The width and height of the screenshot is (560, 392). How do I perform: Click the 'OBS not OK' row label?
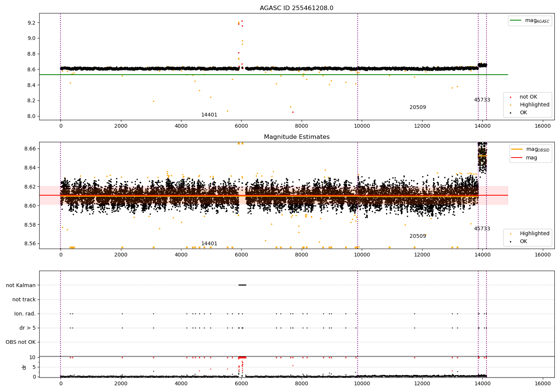pos(21,342)
